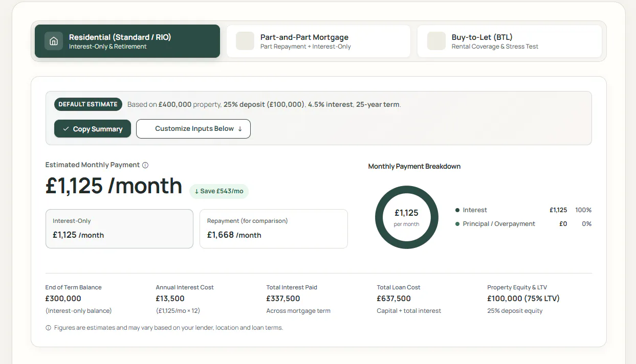
Task: Jump to inputs via Customize Inputs Below
Action: (x=193, y=129)
